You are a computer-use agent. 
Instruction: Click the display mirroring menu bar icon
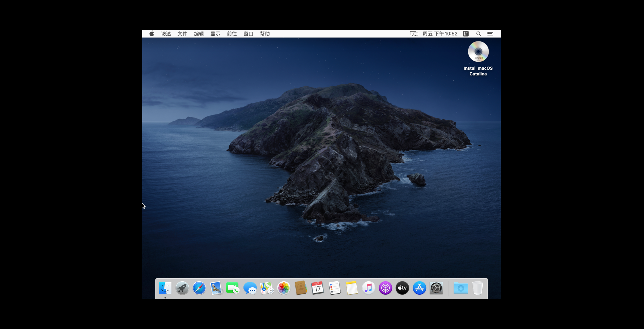point(414,34)
